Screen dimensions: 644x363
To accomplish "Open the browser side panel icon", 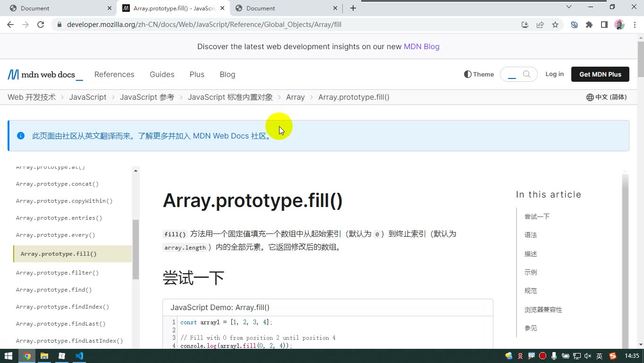I will [604, 25].
